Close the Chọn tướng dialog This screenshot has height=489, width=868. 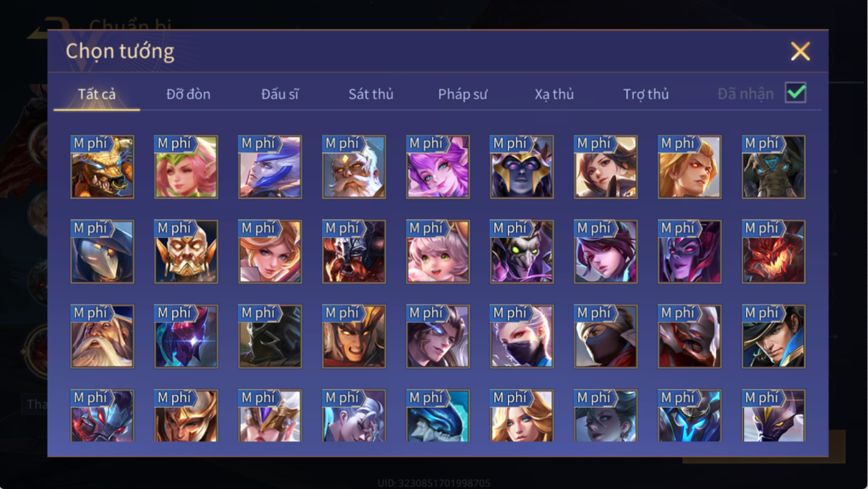click(x=800, y=51)
